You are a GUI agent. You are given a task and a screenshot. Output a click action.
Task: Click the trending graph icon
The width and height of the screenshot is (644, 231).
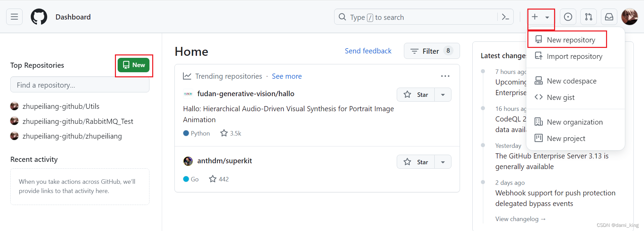coord(187,76)
